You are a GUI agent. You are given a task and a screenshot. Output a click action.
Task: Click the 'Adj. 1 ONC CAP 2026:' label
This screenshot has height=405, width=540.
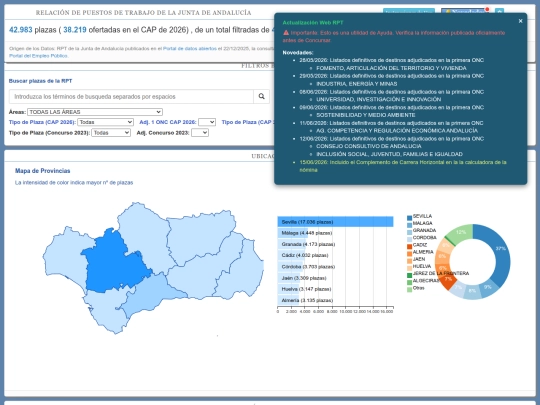168,122
